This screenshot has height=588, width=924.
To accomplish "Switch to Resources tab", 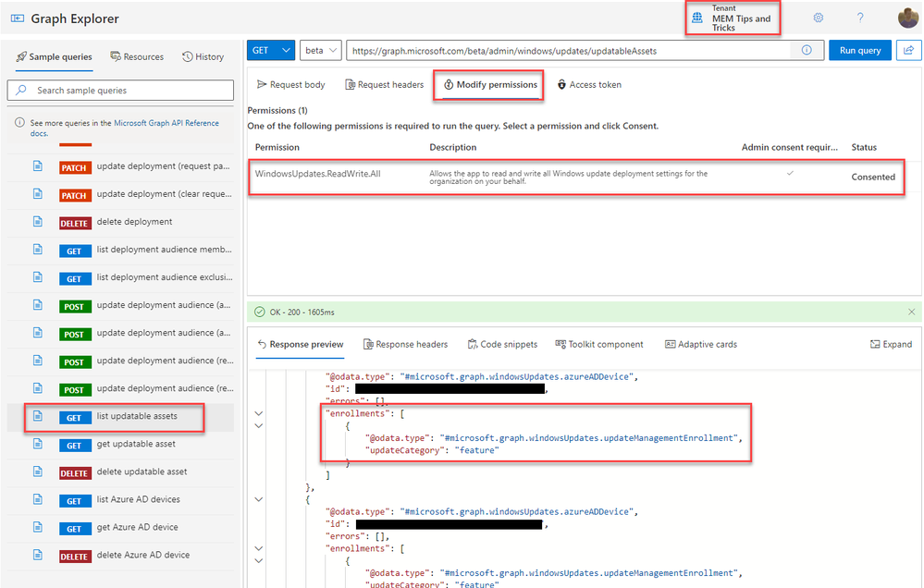I will coord(137,57).
